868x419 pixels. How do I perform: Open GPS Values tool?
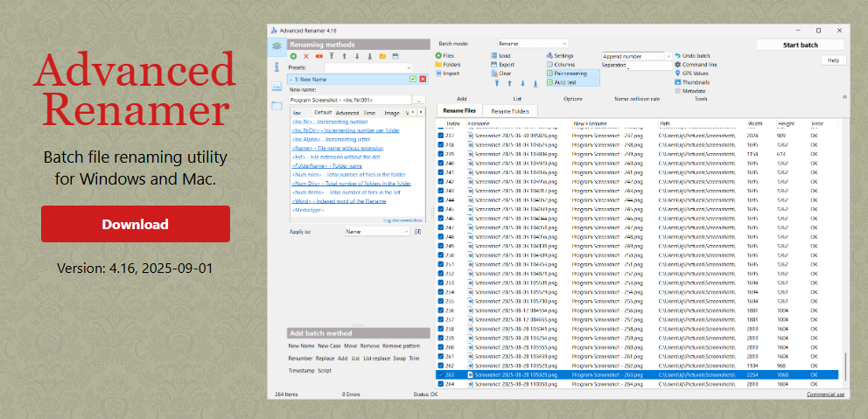(x=691, y=73)
